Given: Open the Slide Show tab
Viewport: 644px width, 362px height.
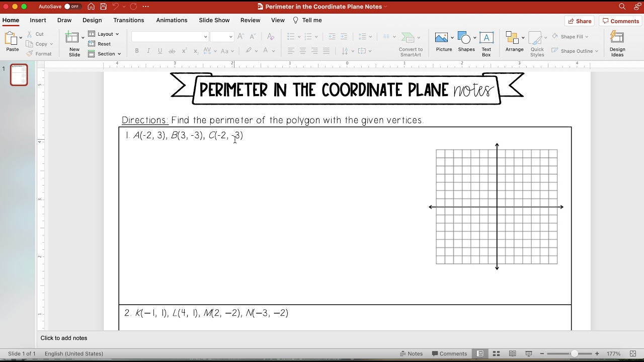Looking at the screenshot, I should (x=214, y=20).
